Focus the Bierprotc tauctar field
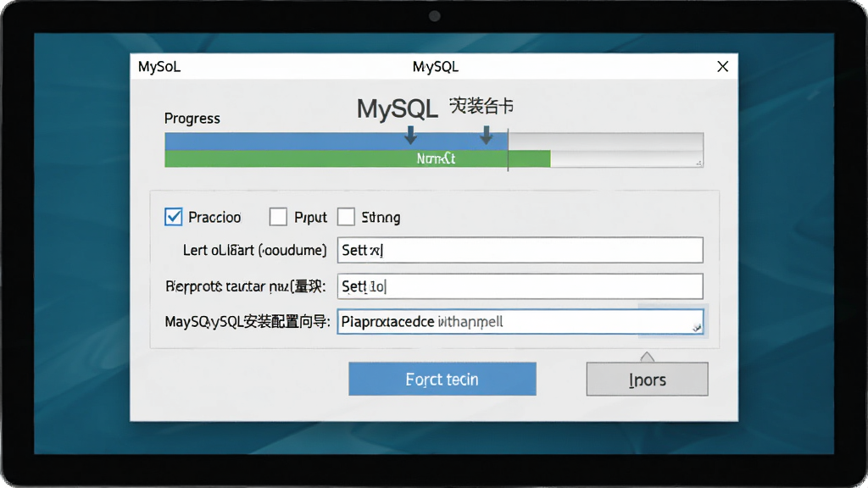The width and height of the screenshot is (868, 488). pos(520,286)
